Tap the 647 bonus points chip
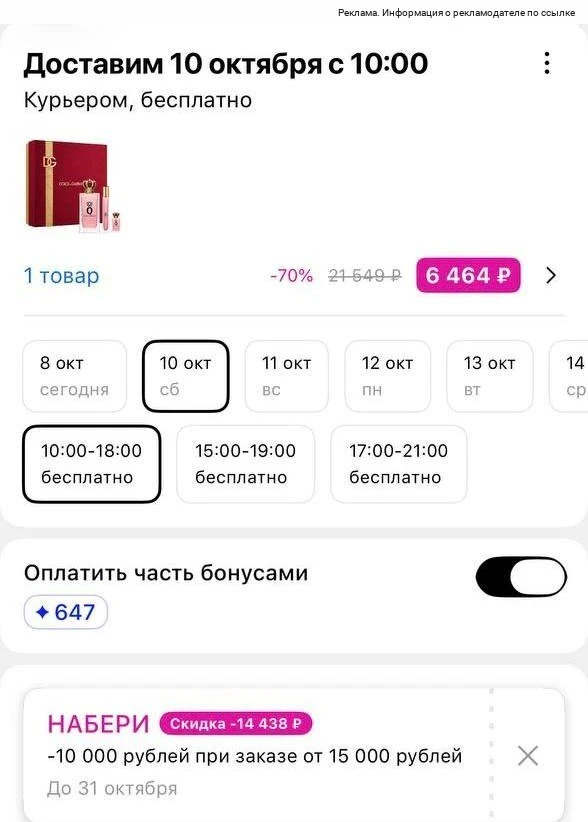 coord(66,612)
